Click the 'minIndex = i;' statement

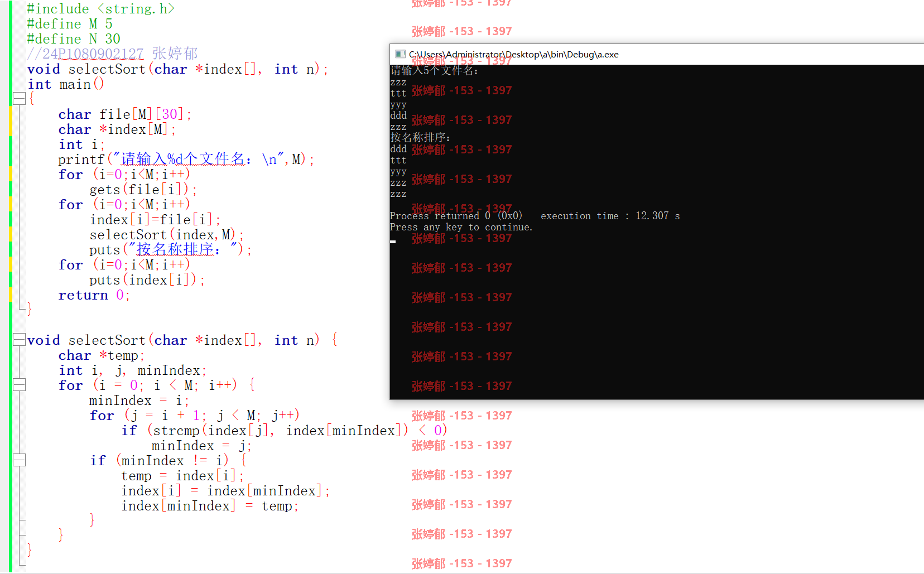(139, 401)
